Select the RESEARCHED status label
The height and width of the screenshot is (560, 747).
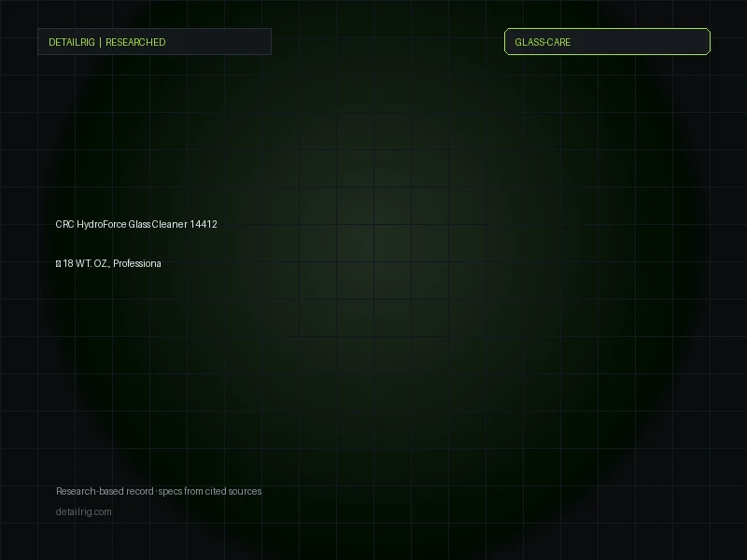(135, 42)
